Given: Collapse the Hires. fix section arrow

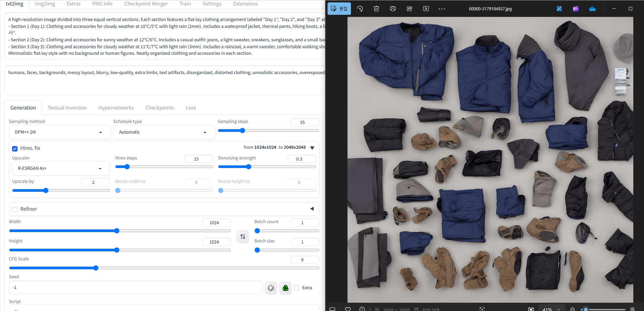Looking at the screenshot, I should coord(312,148).
